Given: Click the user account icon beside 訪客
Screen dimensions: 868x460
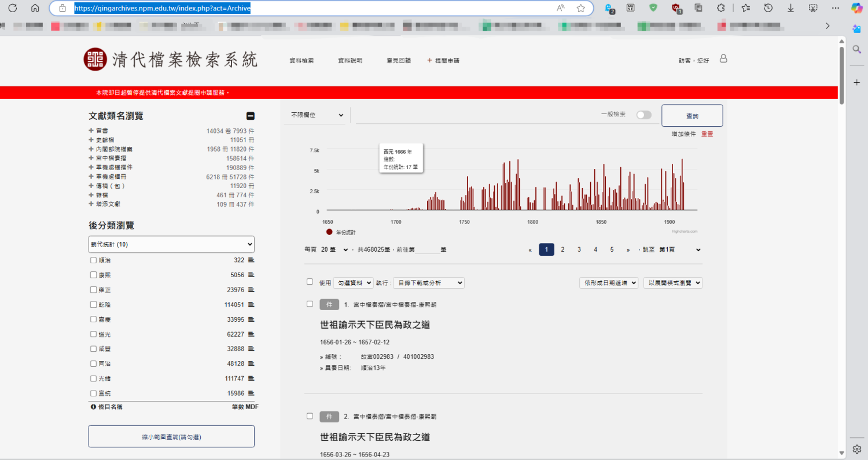Looking at the screenshot, I should tap(723, 59).
